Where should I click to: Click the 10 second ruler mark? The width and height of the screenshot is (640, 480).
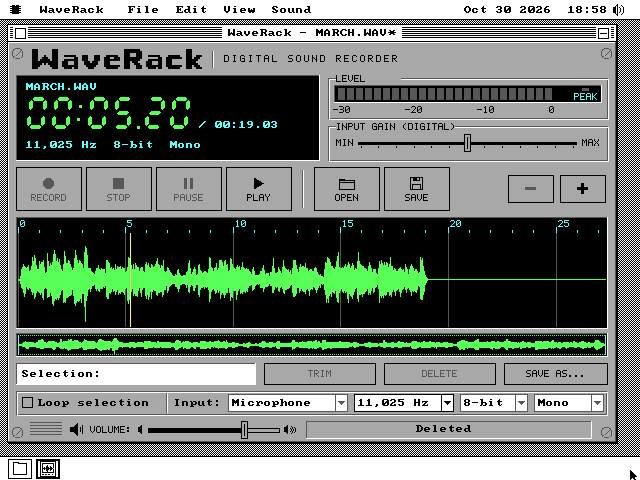click(x=240, y=224)
